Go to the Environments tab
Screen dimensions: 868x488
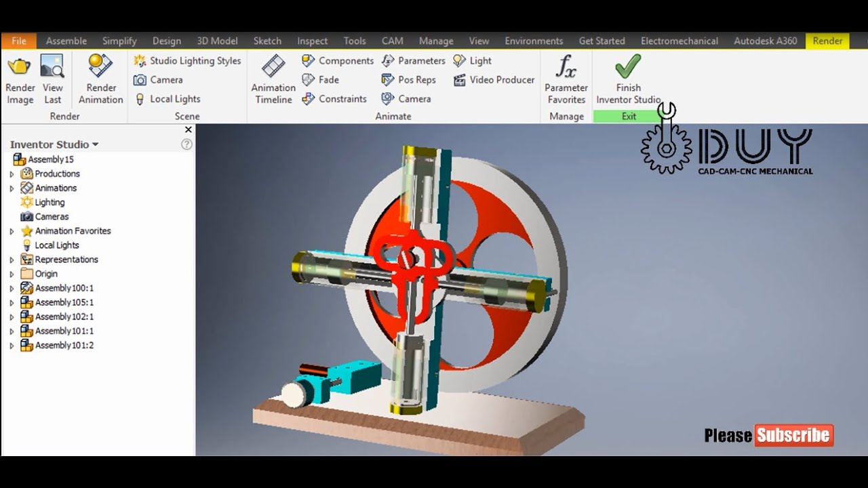534,41
